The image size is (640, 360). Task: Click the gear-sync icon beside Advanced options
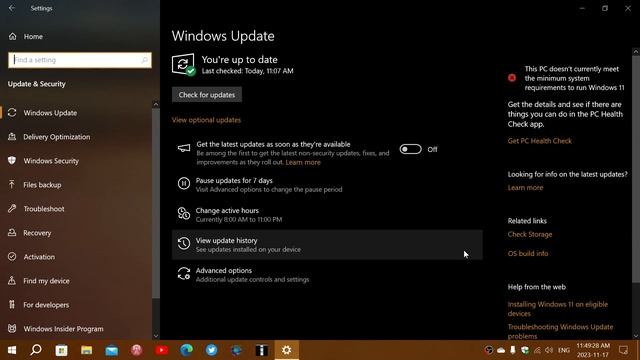(x=184, y=273)
